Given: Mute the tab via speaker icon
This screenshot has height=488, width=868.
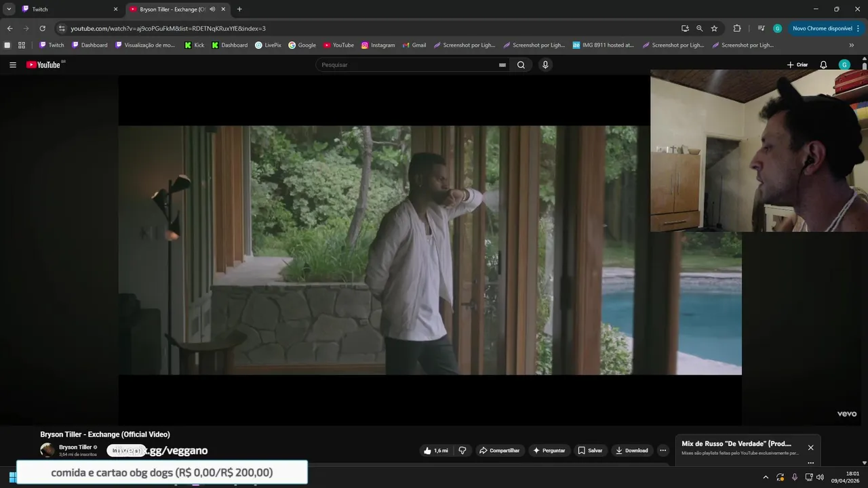Looking at the screenshot, I should point(212,9).
